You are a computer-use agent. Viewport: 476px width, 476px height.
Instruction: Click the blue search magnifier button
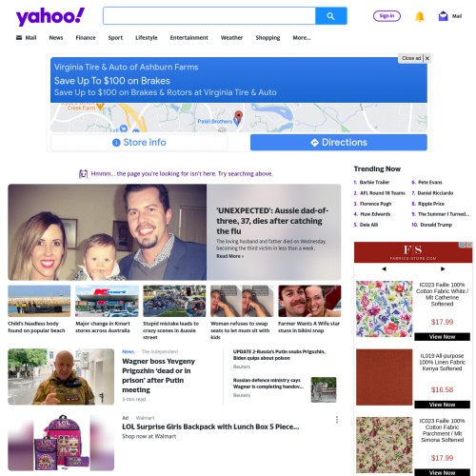click(331, 16)
